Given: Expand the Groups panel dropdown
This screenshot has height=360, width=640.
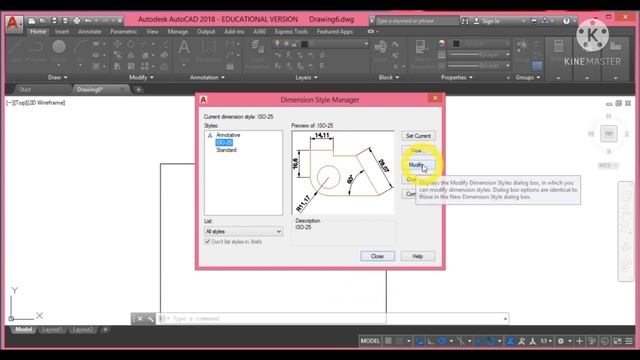Looking at the screenshot, I should tap(527, 77).
